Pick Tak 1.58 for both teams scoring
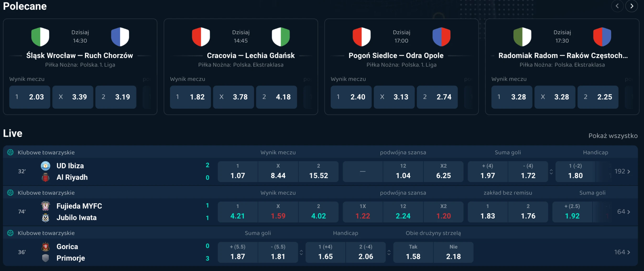The height and width of the screenshot is (271, 644). click(413, 252)
